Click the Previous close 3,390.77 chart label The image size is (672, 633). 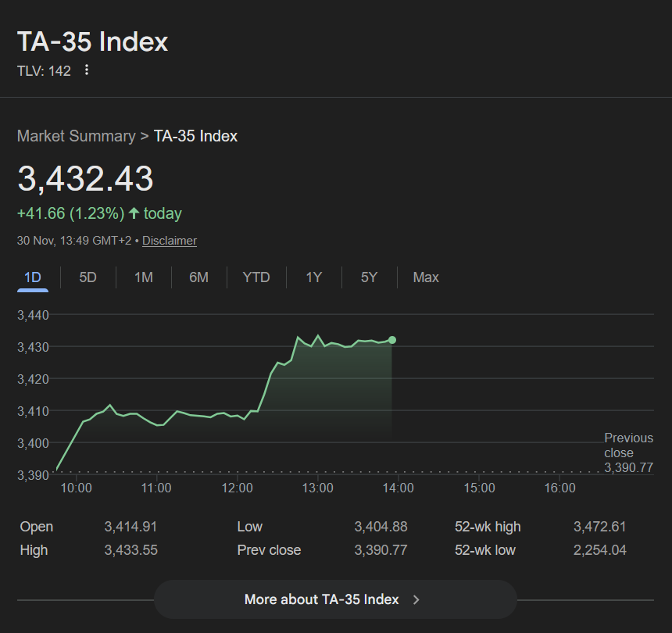(x=629, y=452)
